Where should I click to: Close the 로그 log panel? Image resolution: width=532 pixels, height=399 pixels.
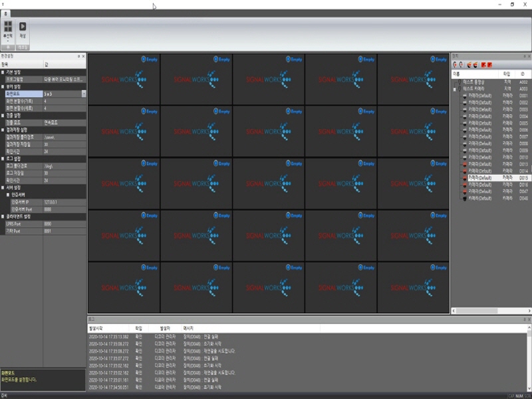point(529,319)
